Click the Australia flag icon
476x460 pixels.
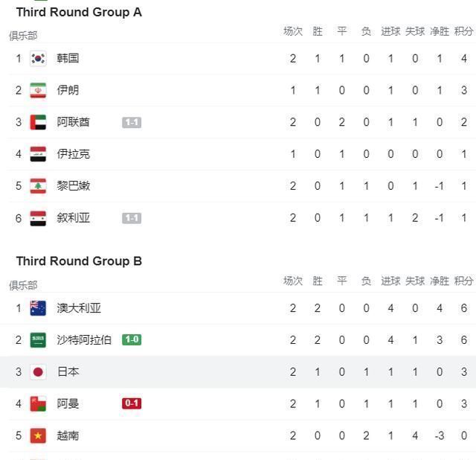38,308
